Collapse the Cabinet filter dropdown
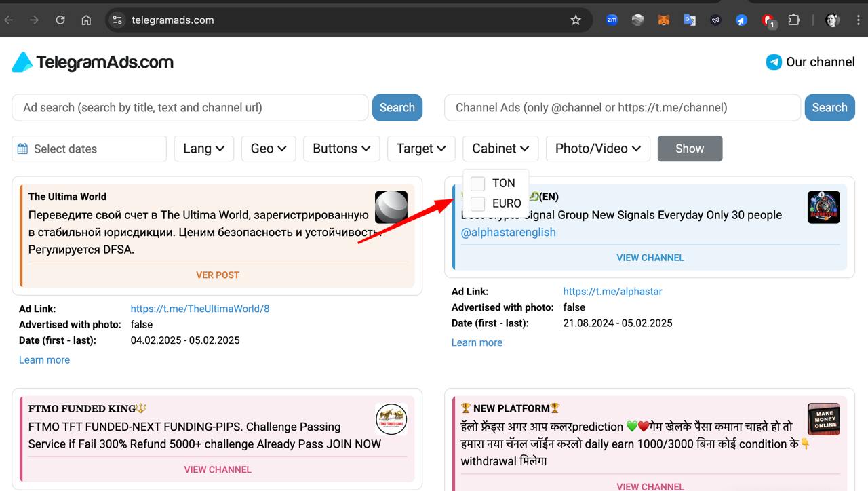 [500, 149]
